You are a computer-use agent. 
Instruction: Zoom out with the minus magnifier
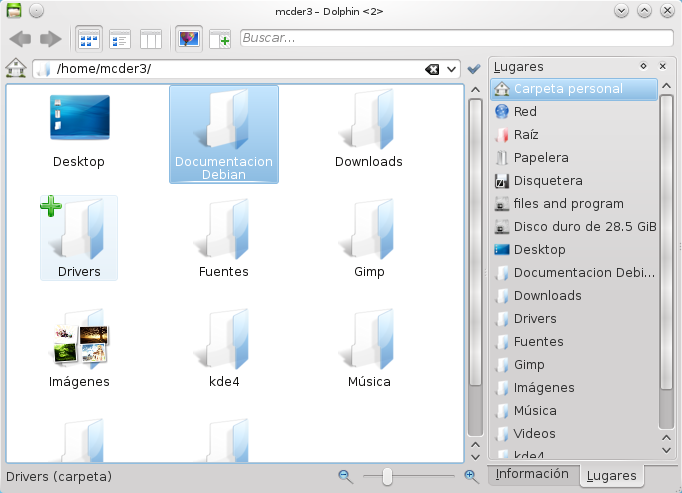(x=346, y=477)
